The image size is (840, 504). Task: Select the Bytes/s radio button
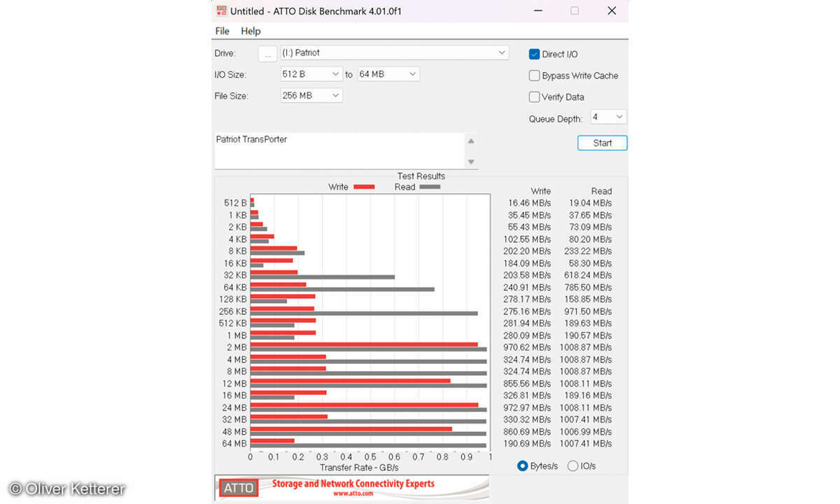click(522, 466)
